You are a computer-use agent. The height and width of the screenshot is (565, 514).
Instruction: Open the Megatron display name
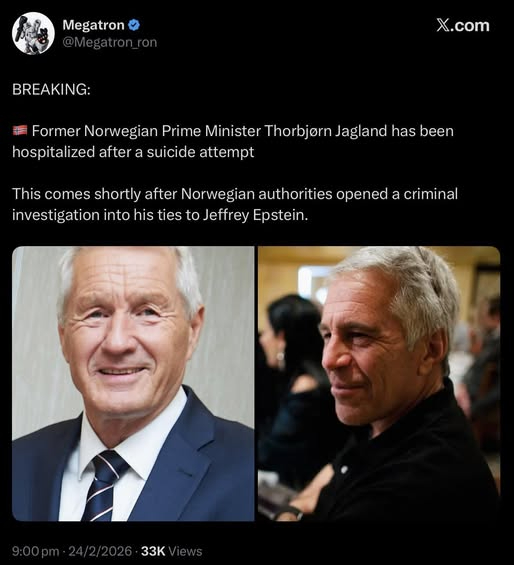[93, 25]
